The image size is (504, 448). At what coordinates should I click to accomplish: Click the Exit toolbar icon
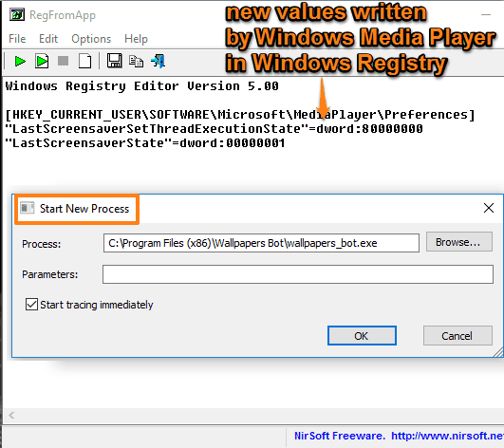click(158, 61)
